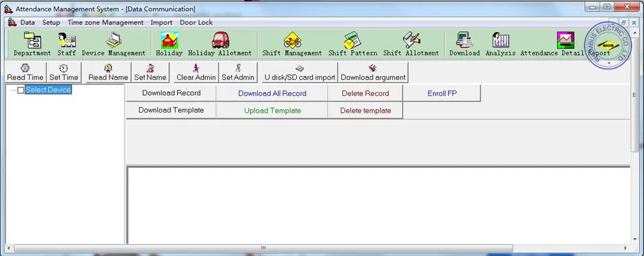Click the Set Time clock button
The width and height of the screenshot is (644, 256).
coord(64,73)
